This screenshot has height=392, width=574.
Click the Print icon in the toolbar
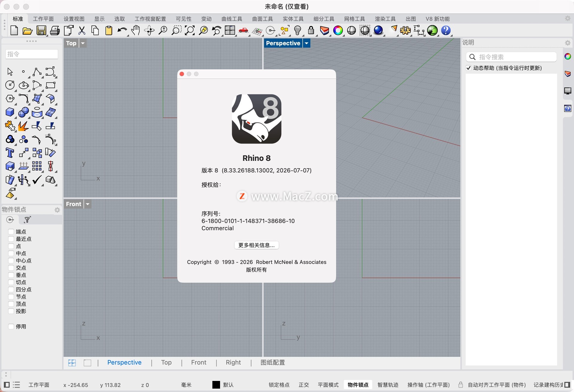pos(55,30)
